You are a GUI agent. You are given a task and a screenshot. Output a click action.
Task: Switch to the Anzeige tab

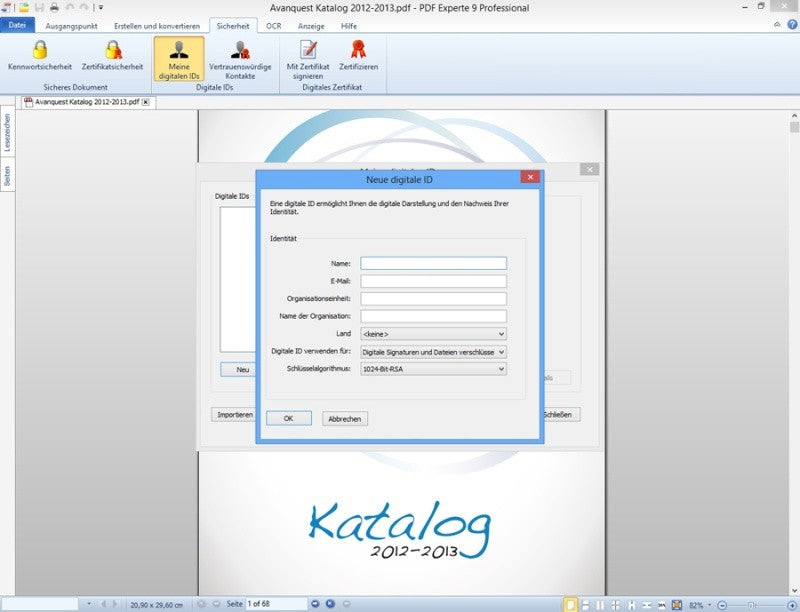click(x=311, y=26)
